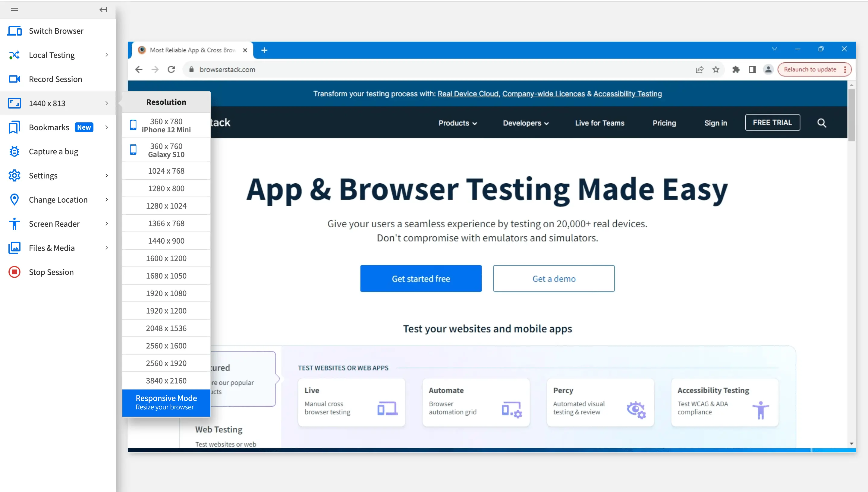This screenshot has height=492, width=868.
Task: Click the Stop Session icon
Action: tap(14, 272)
